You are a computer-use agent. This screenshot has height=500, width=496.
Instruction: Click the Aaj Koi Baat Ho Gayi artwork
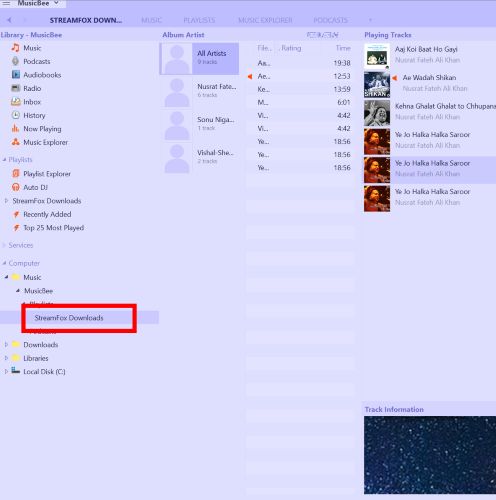[x=377, y=56]
